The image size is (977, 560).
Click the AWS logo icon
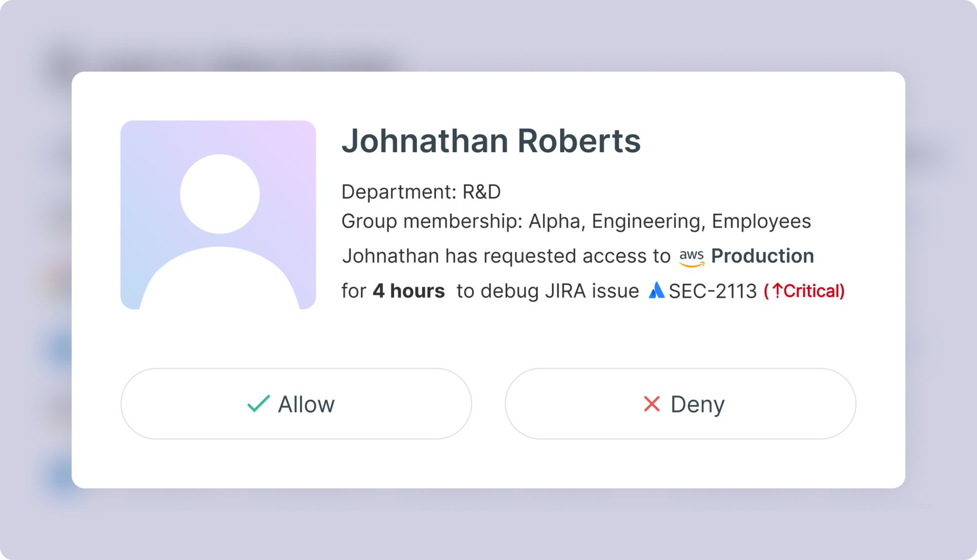coord(691,258)
